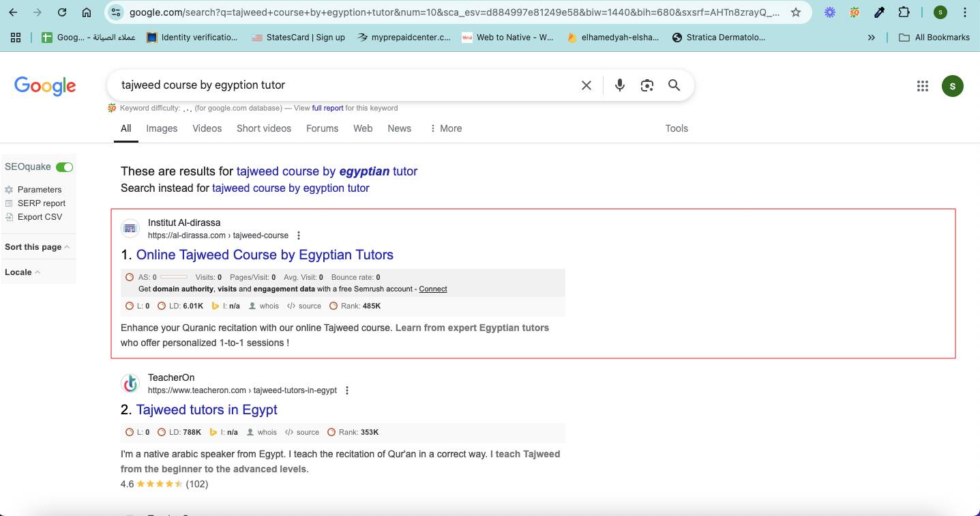Search by image with Google Lens
The image size is (980, 516).
[647, 85]
